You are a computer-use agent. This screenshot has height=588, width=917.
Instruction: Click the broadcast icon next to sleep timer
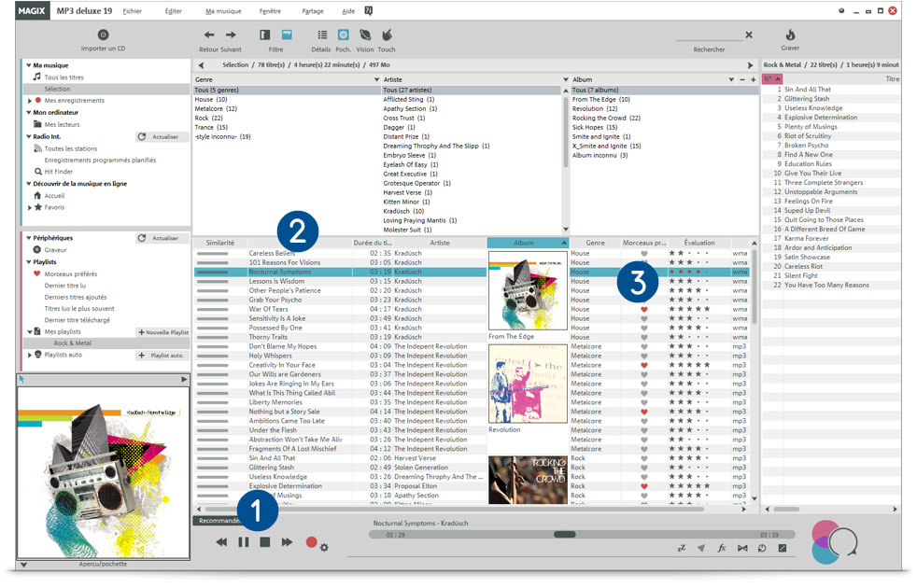pos(702,548)
